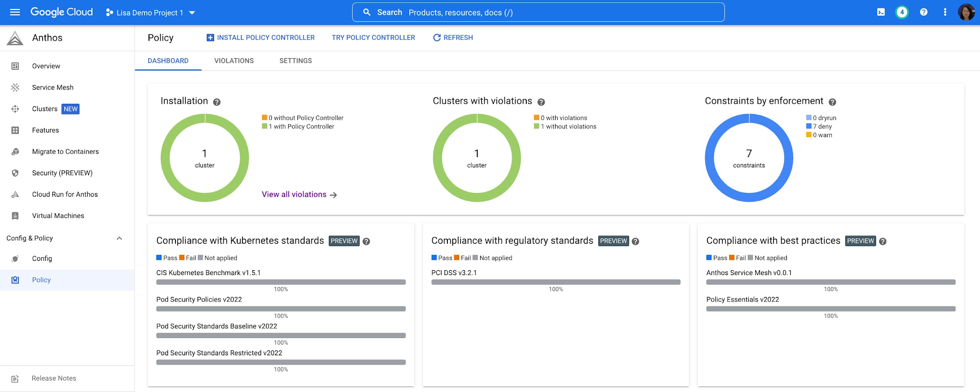Click the Release Notes icon
Screen dimensions: 980x392
15,378
